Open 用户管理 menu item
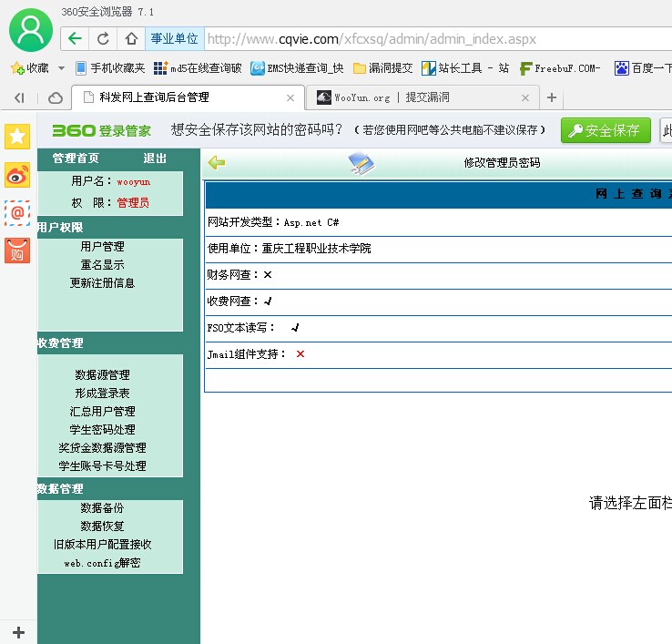Screen dimensions: 672x644 [102, 247]
